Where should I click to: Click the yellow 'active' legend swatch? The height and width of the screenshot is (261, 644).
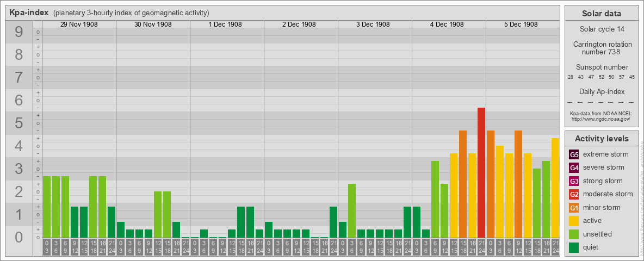coord(574,221)
